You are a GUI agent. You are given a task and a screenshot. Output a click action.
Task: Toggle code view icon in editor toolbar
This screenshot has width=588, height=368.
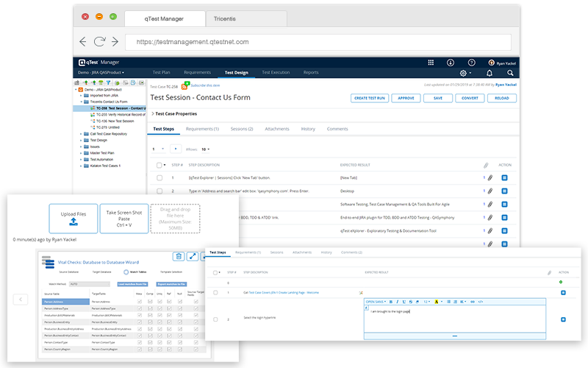coord(481,302)
